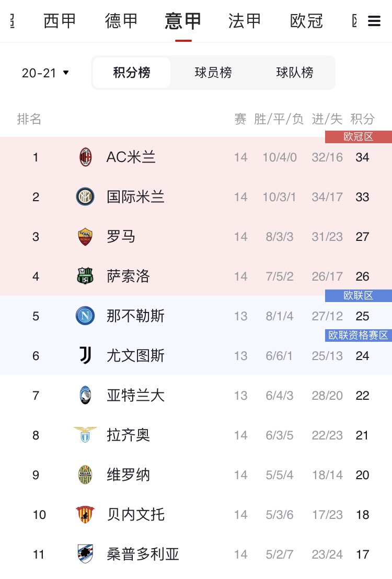This screenshot has height=579, width=392.
Task: Switch to the 德甲 league tab
Action: (121, 21)
